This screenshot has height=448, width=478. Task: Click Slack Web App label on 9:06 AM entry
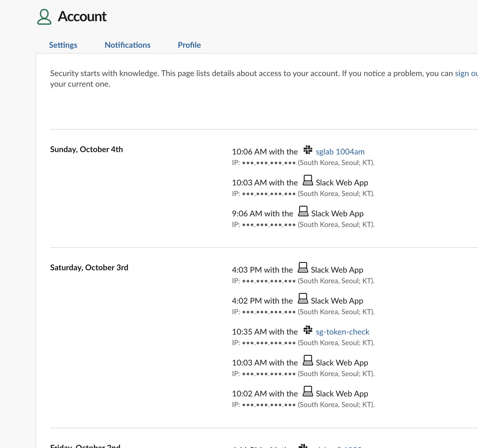337,214
